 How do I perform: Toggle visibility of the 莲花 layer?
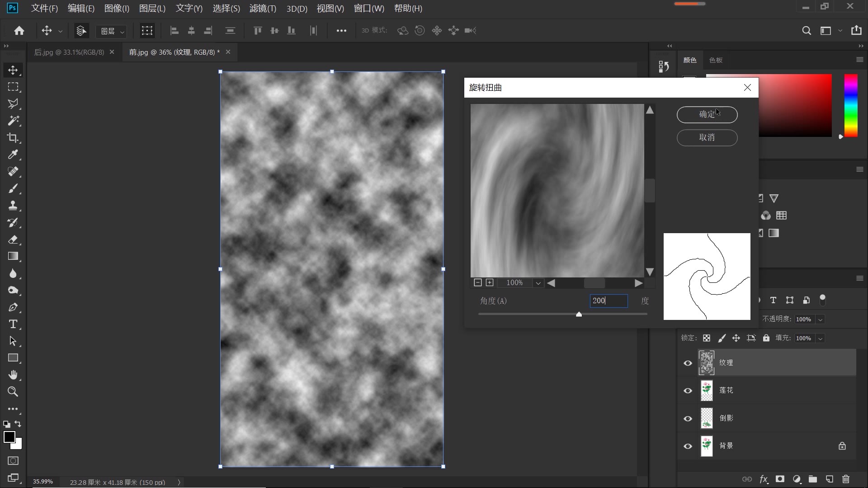(688, 391)
